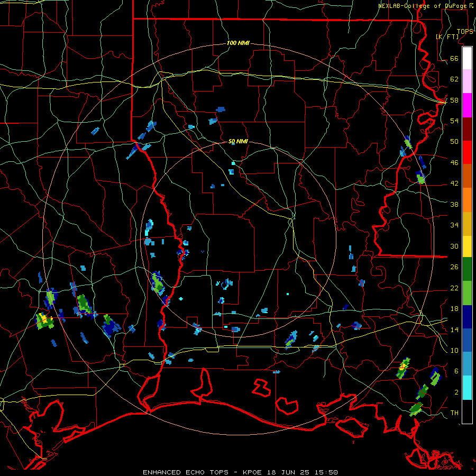This screenshot has height=476, width=476.
Task: Click the navy 18 kft legend swatch
Action: [467, 317]
